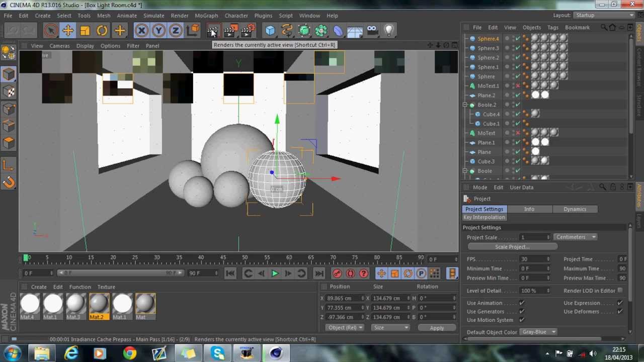Open Objects manager Tags menu

coord(553,28)
